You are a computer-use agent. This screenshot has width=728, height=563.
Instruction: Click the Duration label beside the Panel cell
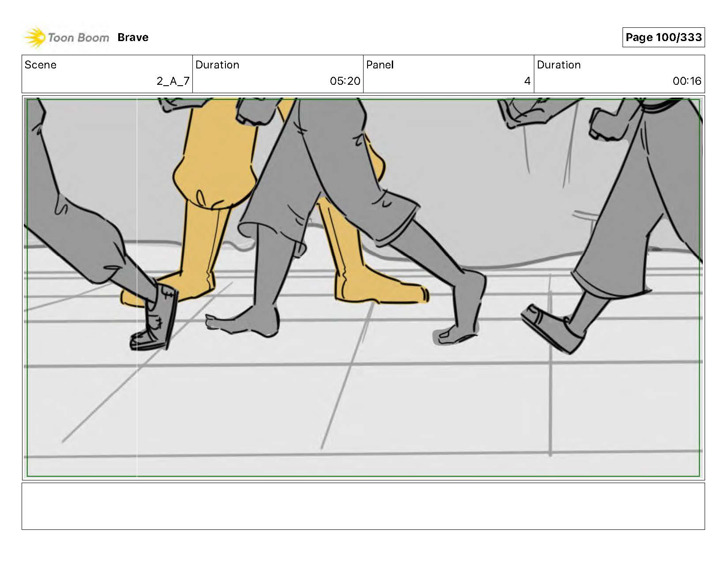[559, 65]
